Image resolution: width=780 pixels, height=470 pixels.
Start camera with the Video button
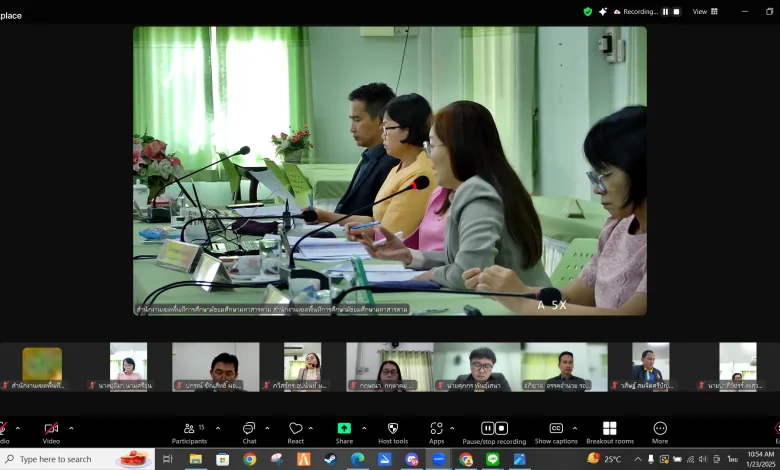51,432
